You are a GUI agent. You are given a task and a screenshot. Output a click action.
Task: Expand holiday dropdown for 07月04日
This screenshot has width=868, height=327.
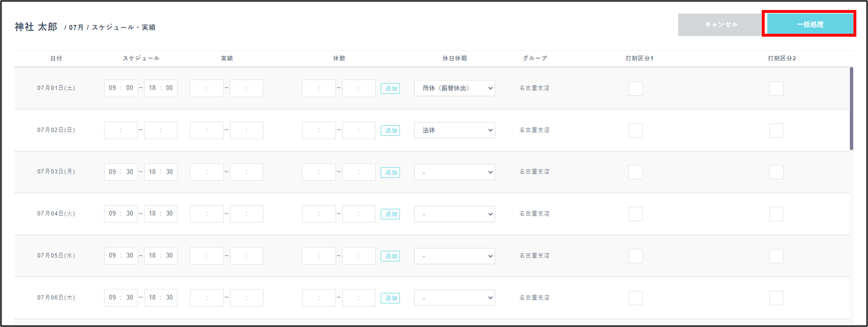(454, 214)
